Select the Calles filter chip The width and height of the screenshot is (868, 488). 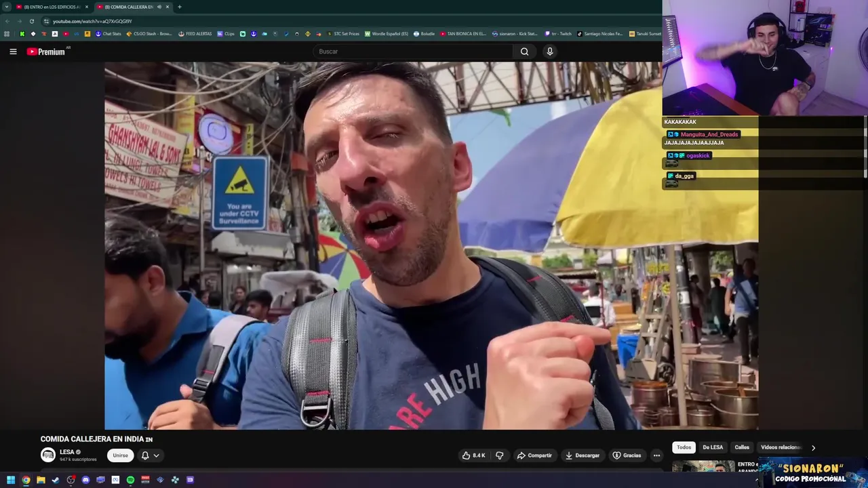point(742,447)
